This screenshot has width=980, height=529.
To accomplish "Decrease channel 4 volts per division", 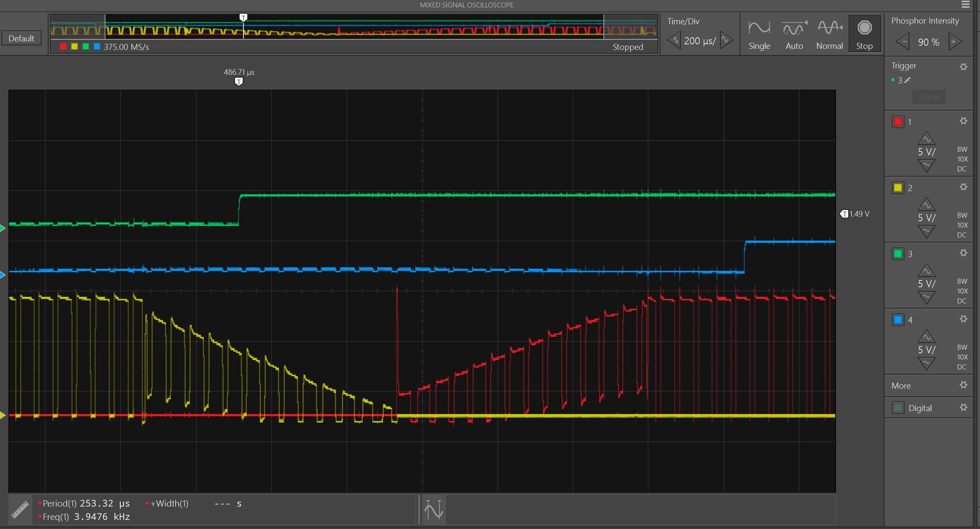I will coord(927,363).
